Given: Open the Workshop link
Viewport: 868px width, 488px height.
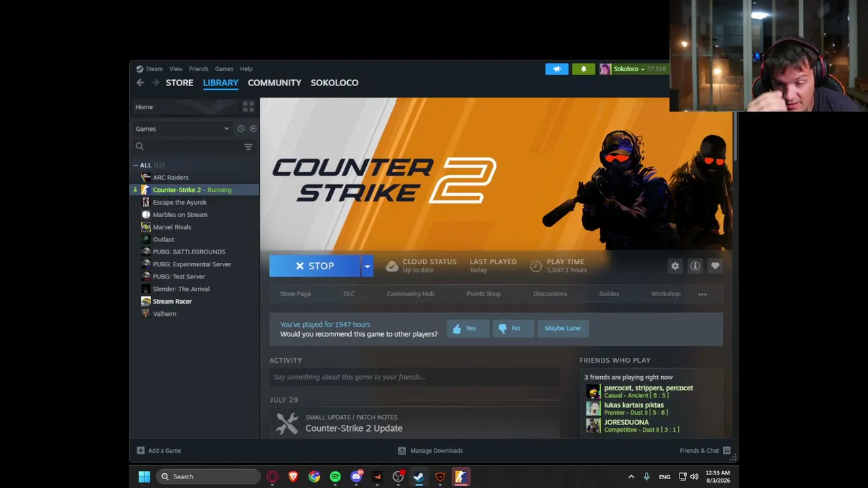Looking at the screenshot, I should click(x=666, y=294).
